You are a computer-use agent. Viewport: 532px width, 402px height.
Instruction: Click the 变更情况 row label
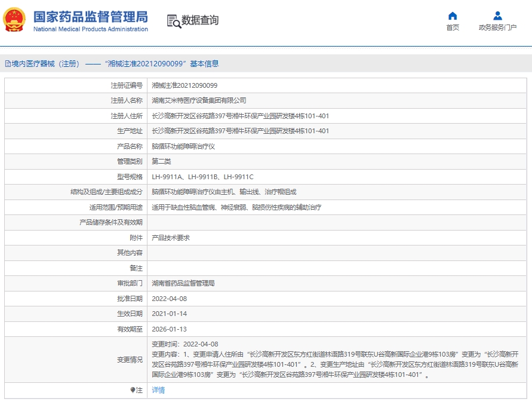pyautogui.click(x=130, y=360)
